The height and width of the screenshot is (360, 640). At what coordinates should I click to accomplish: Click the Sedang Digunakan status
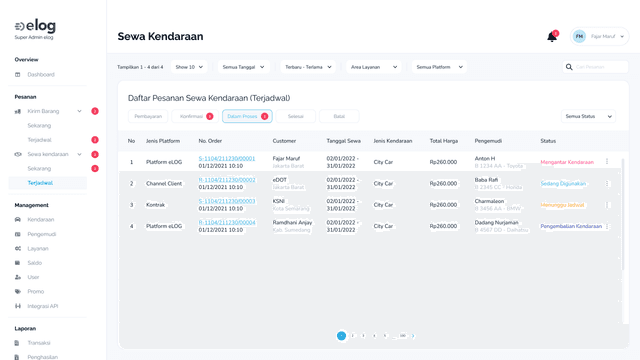[x=563, y=184]
